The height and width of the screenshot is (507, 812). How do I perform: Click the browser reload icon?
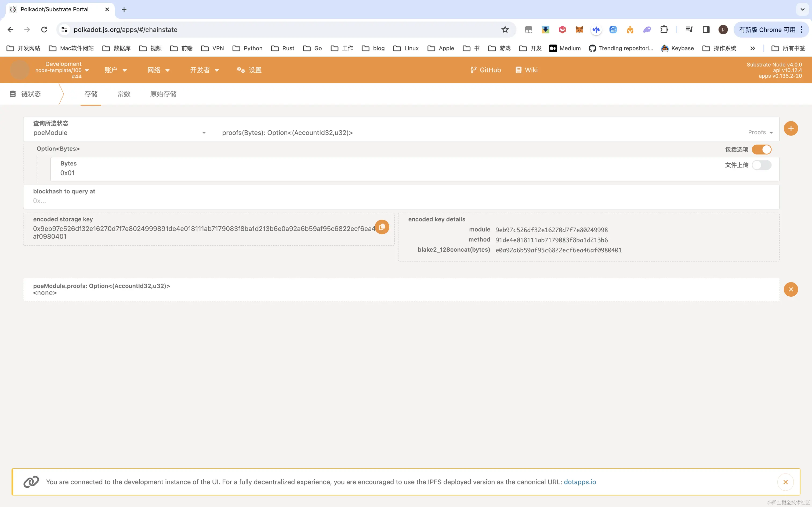click(44, 30)
